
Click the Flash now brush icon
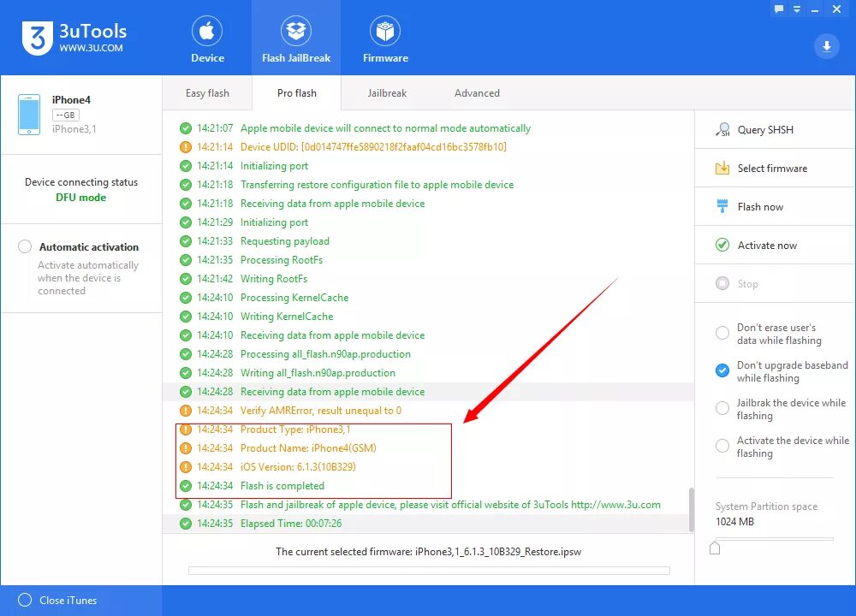click(x=722, y=206)
